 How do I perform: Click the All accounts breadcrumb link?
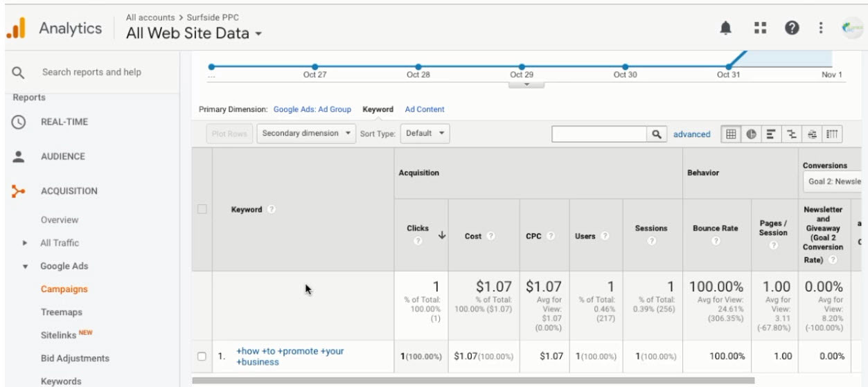tap(150, 17)
